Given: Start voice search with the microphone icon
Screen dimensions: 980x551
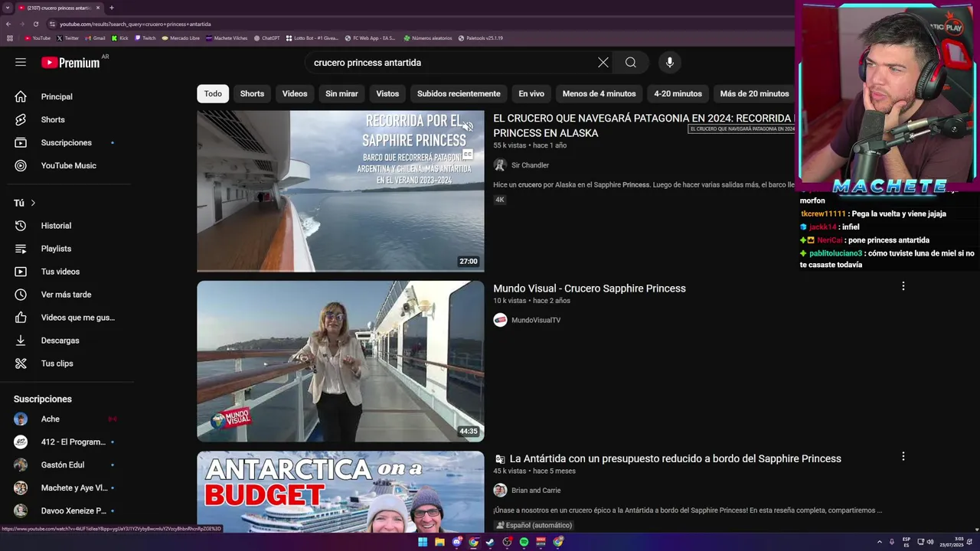Looking at the screenshot, I should (670, 63).
